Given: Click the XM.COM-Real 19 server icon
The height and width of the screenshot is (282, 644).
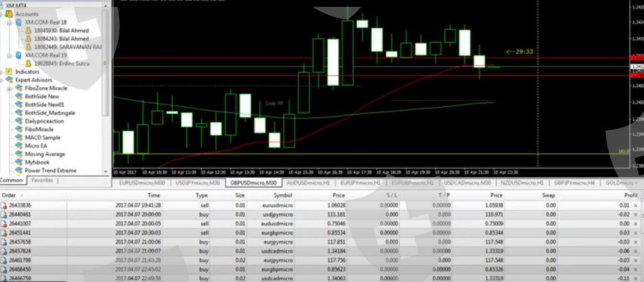Looking at the screenshot, I should pos(19,55).
